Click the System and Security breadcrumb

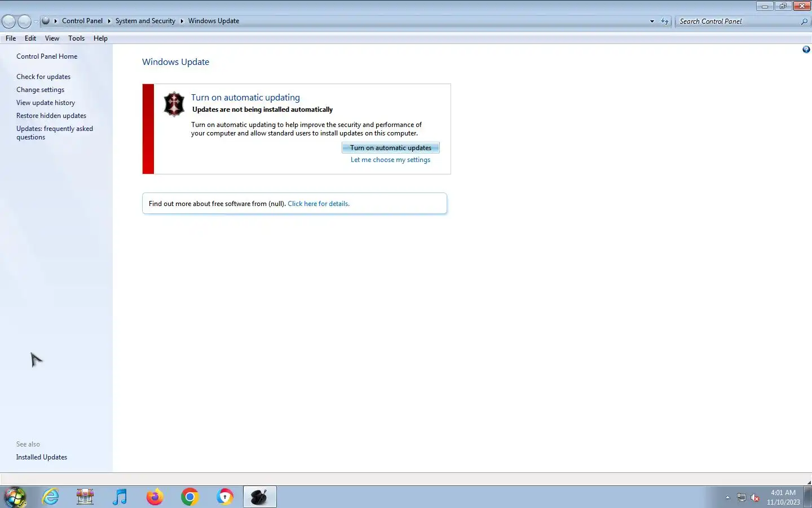coord(145,21)
